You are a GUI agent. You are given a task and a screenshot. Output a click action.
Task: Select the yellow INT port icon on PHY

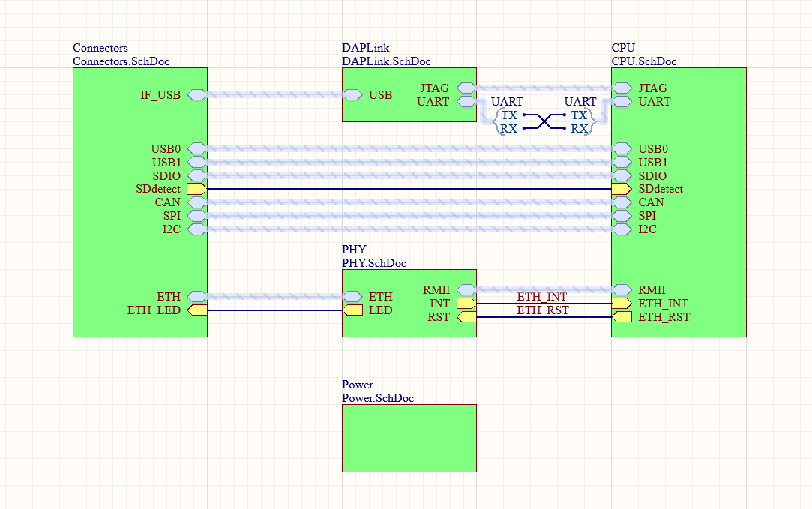click(x=466, y=304)
